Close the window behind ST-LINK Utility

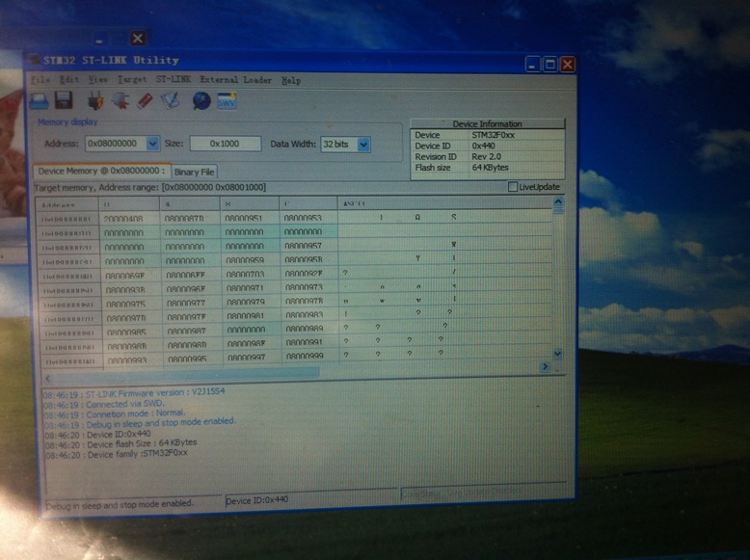(x=137, y=39)
